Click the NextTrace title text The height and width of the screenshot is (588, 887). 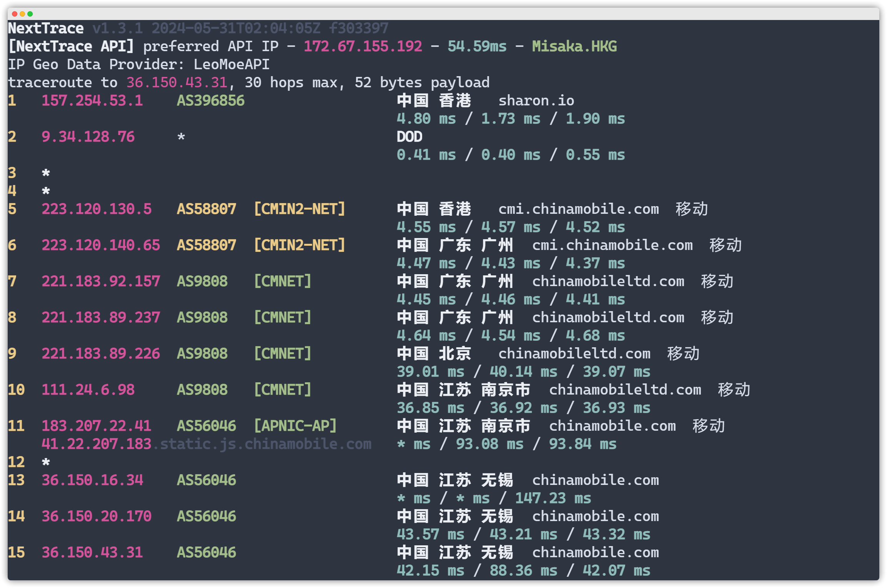46,28
